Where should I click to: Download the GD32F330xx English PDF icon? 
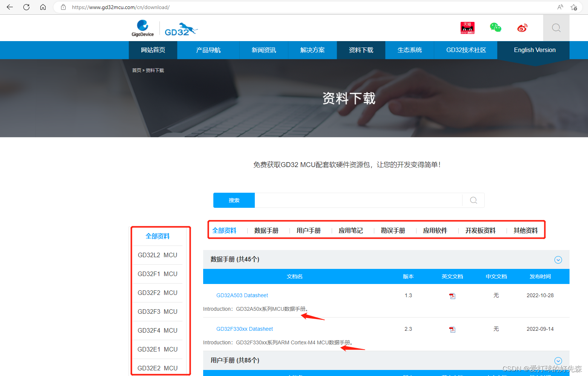pyautogui.click(x=452, y=329)
